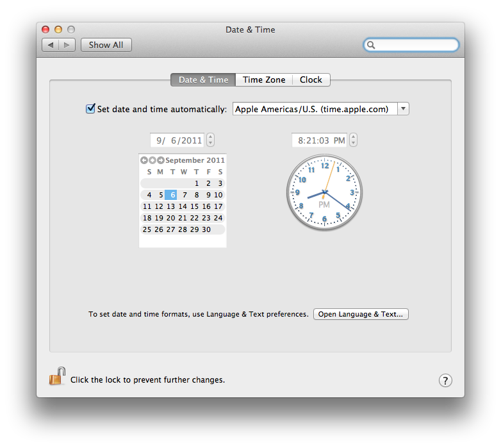The width and height of the screenshot is (501, 448).
Task: Focus the preferences search field
Action: [411, 45]
